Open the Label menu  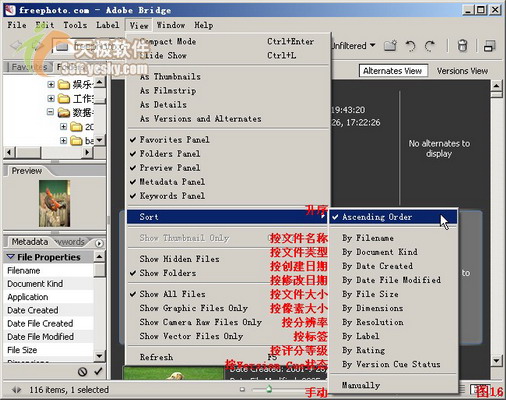108,25
